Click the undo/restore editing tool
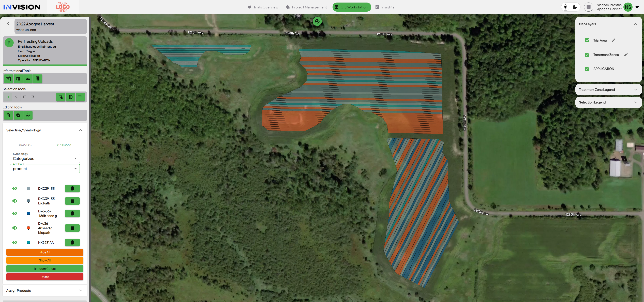644x302 pixels. pyautogui.click(x=28, y=115)
